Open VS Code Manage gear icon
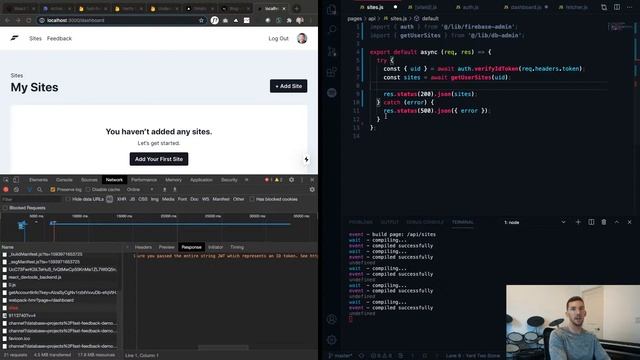Image resolution: width=640 pixels, height=360 pixels. pyautogui.click(x=332, y=340)
